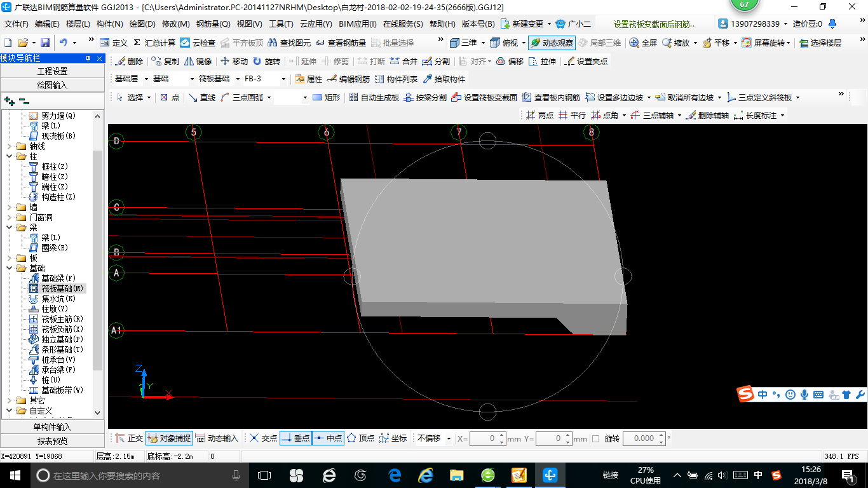The image size is (868, 488).
Task: Click the X coordinate input field
Action: (x=487, y=438)
